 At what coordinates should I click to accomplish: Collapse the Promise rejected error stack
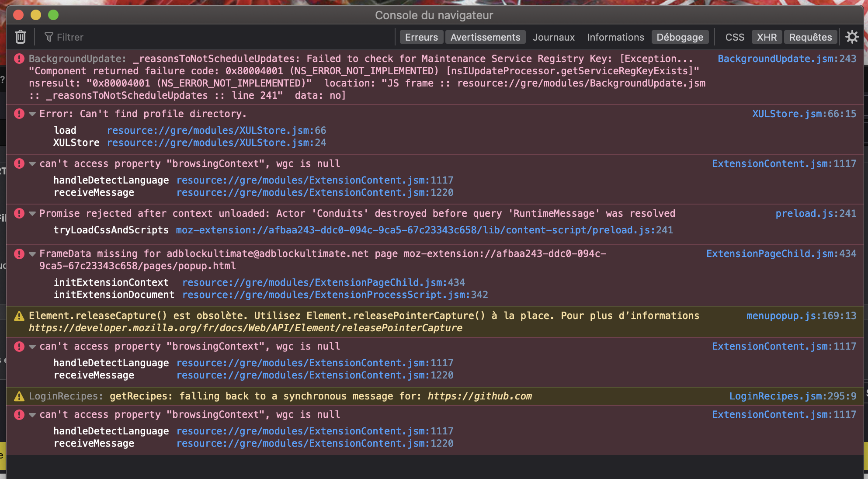point(32,214)
